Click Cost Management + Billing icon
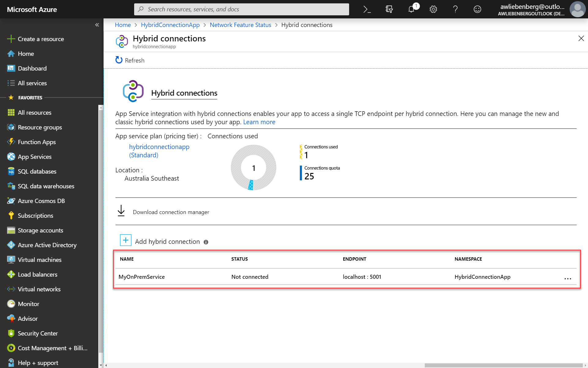588x368 pixels. (x=11, y=348)
